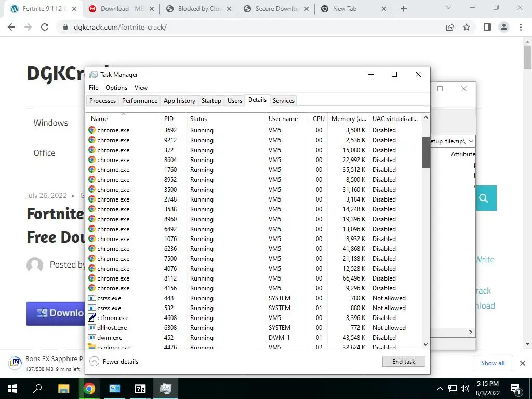Switch to the Performance tab
This screenshot has height=399, width=532.
pos(140,100)
